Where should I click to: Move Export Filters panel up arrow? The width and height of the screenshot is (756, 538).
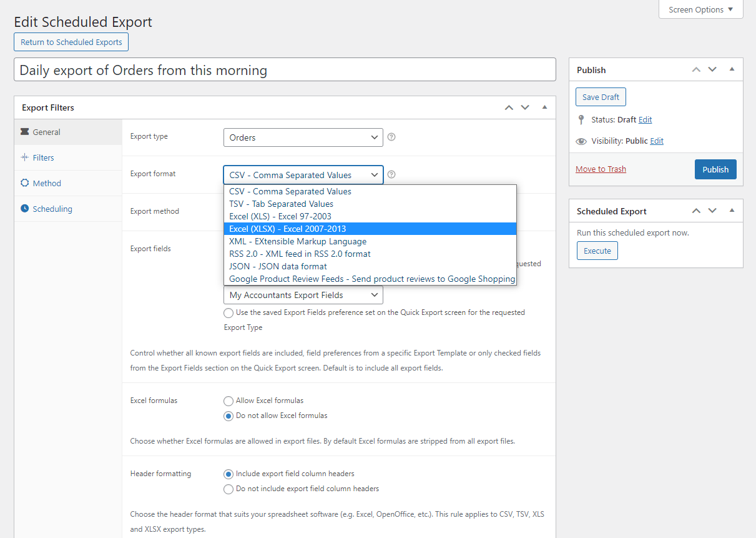509,107
